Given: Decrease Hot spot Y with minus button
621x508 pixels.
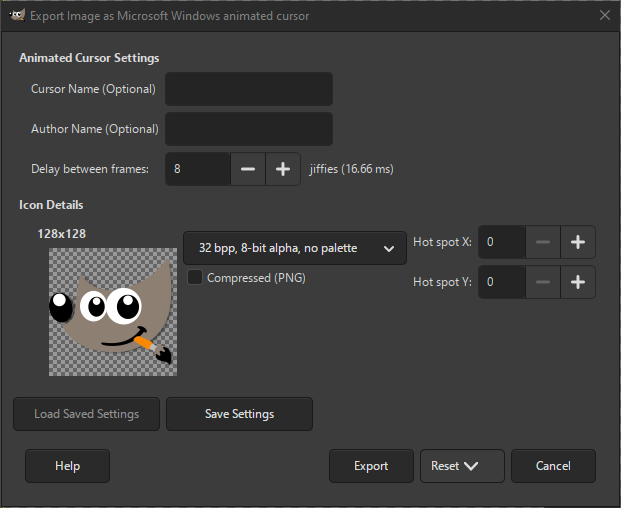Looking at the screenshot, I should point(543,282).
